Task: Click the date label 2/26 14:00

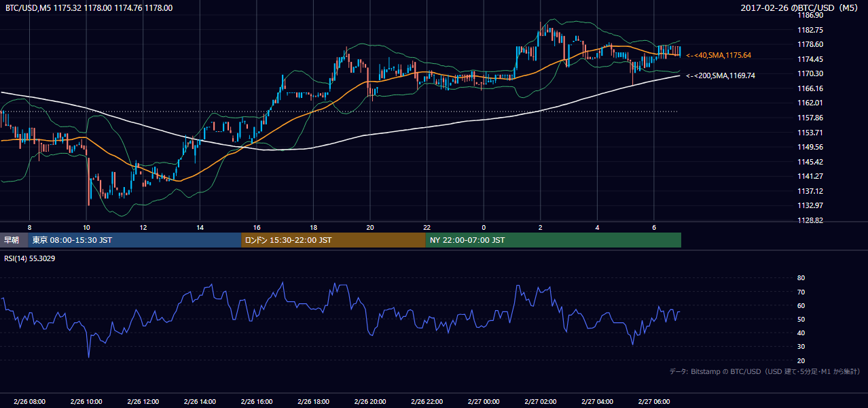Action: coord(200,402)
